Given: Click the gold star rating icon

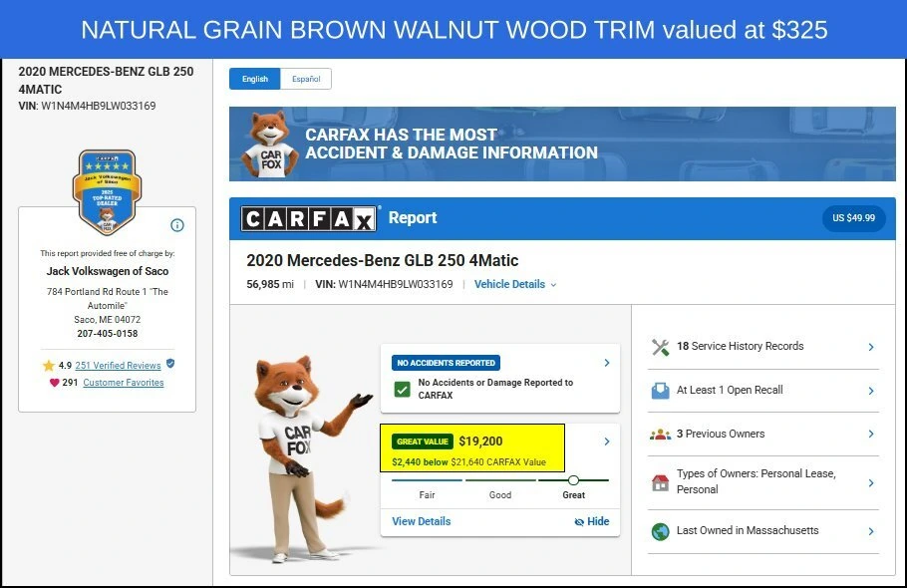Looking at the screenshot, I should pyautogui.click(x=49, y=366).
